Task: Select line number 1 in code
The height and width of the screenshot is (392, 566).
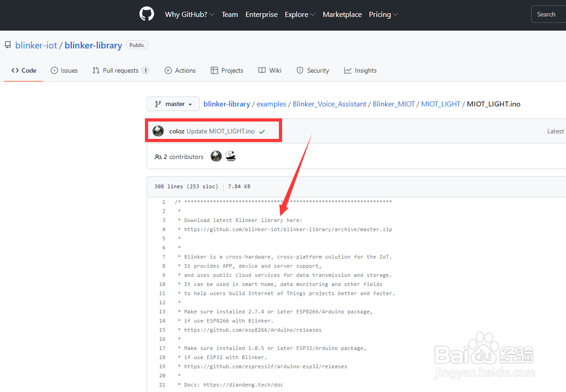Action: point(164,202)
